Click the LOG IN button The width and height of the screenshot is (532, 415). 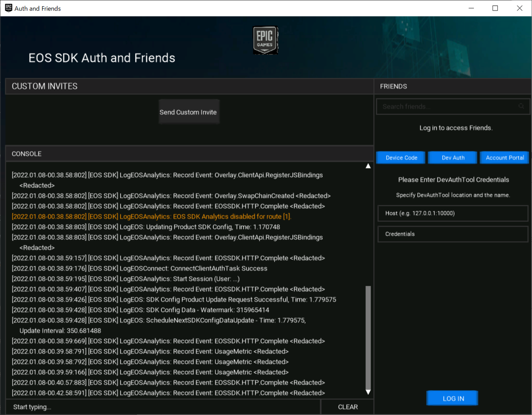453,398
